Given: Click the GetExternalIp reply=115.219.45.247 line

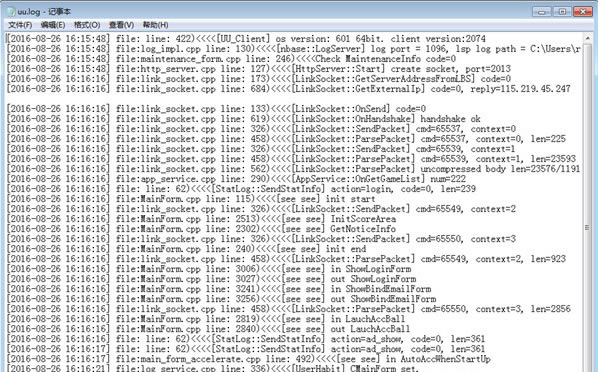Looking at the screenshot, I should (x=288, y=89).
